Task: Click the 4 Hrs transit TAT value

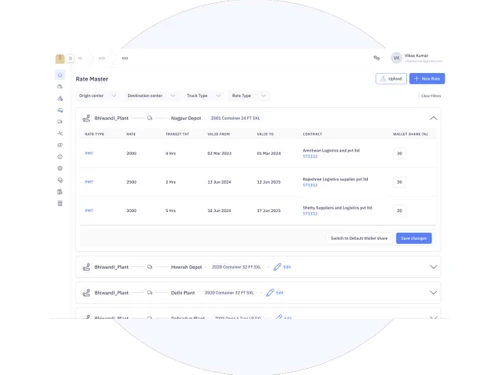Action: pos(171,153)
